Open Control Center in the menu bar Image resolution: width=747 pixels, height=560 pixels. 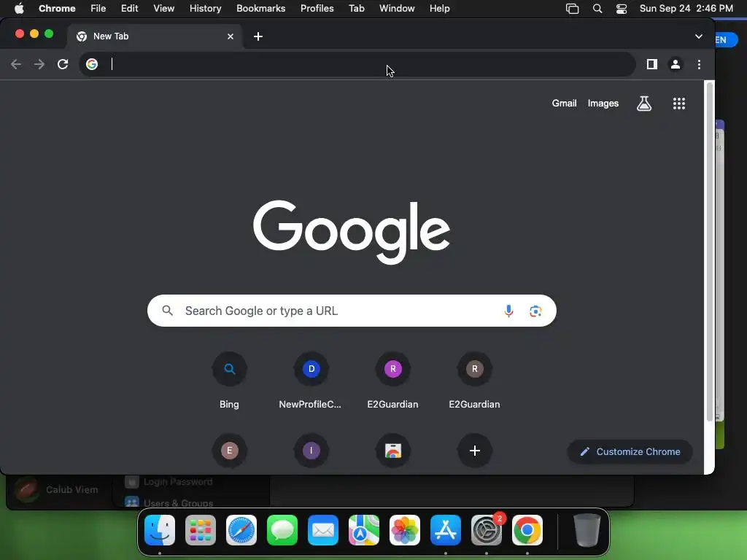(622, 9)
